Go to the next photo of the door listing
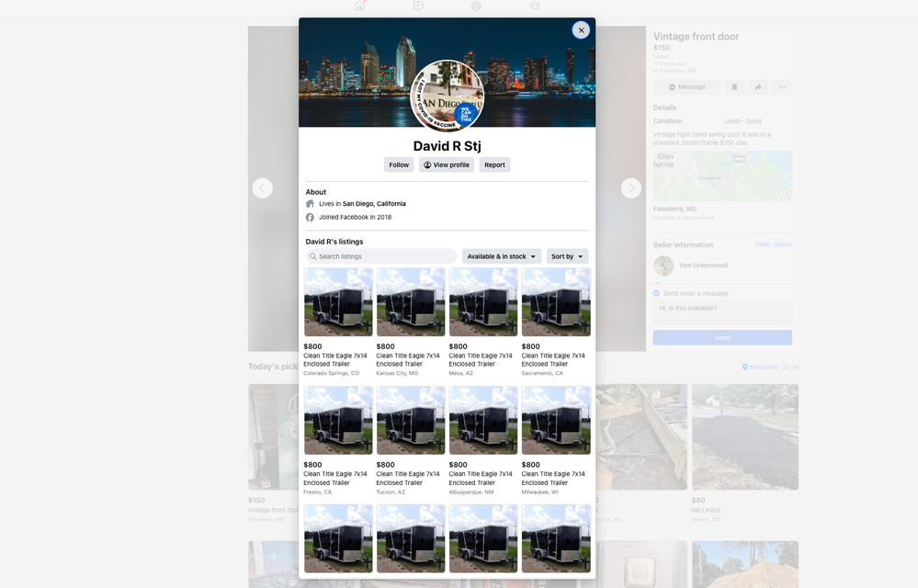Viewport: 918px width, 588px height. point(631,187)
